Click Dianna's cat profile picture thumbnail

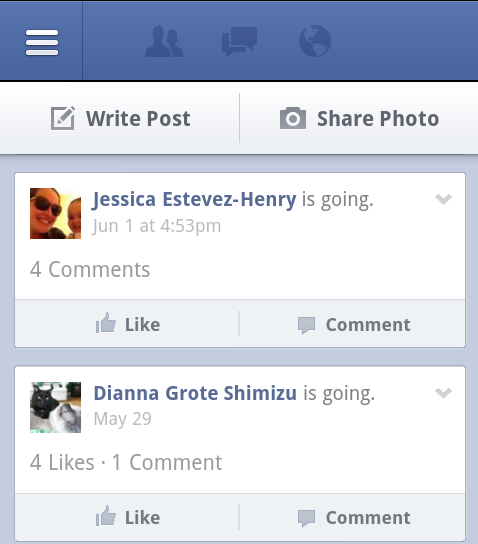[x=56, y=407]
